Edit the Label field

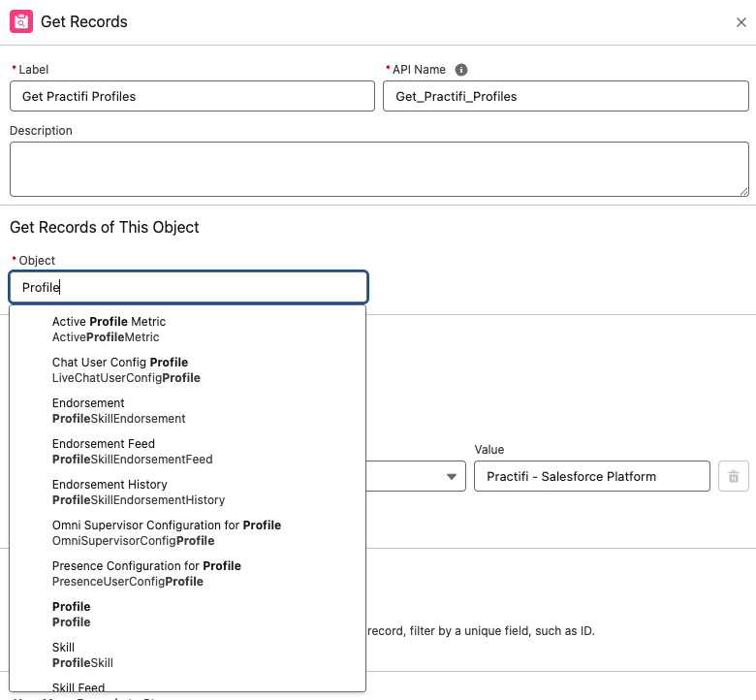pyautogui.click(x=192, y=96)
